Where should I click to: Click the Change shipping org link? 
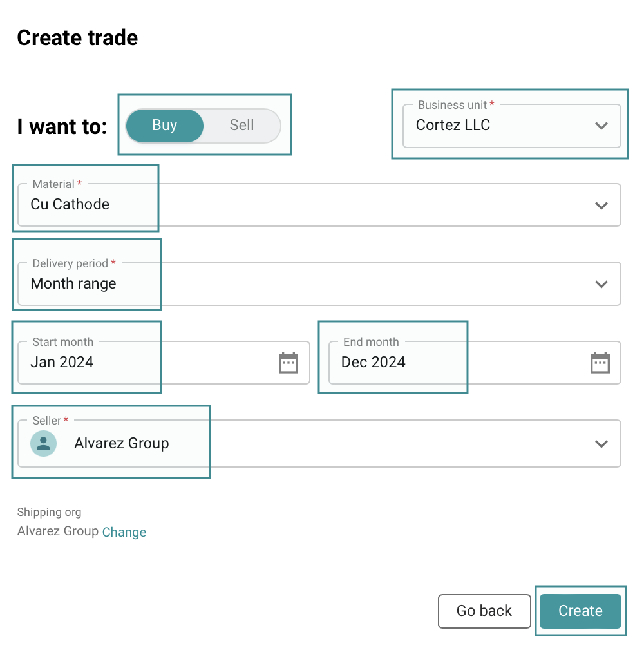124,532
